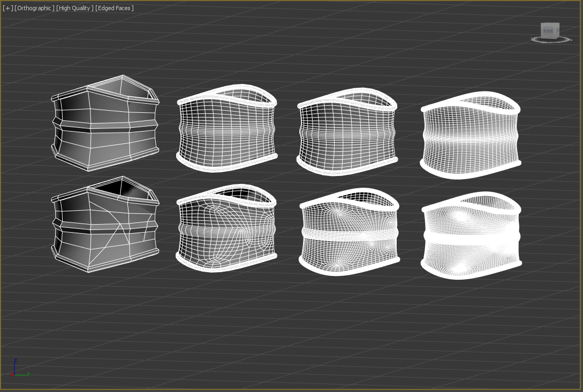Screen dimensions: 583x392
Task: Select the densest top-right basket mesh
Action: point(471,135)
